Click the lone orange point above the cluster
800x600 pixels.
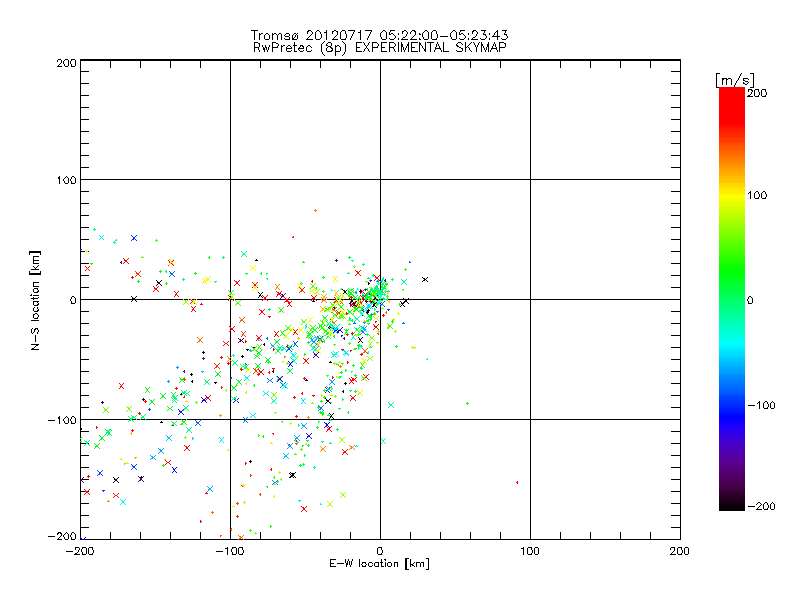pos(315,210)
